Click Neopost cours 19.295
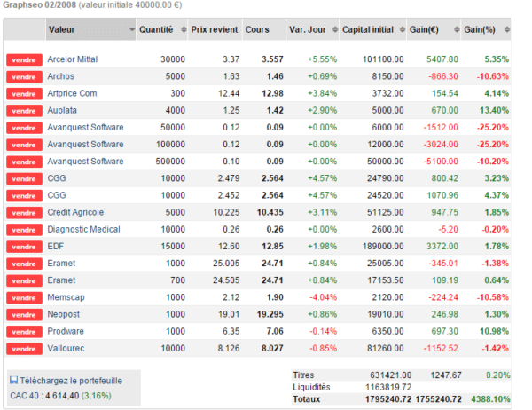The width and height of the screenshot is (532, 410). [x=270, y=314]
